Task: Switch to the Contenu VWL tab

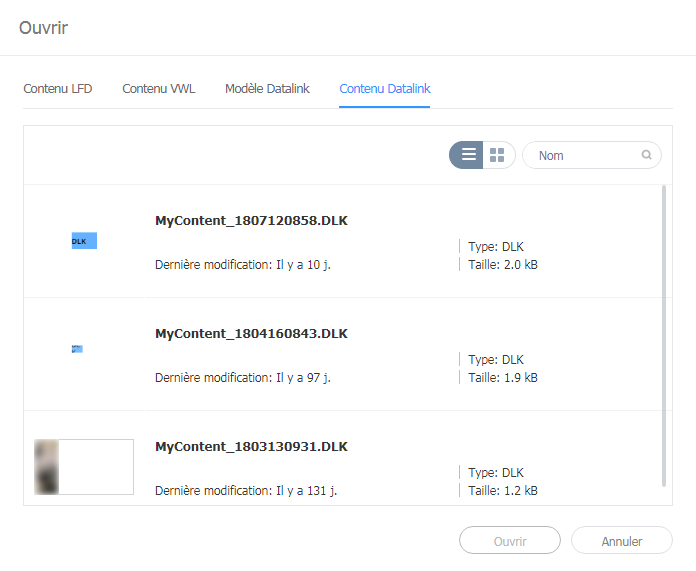Action: pos(159,89)
